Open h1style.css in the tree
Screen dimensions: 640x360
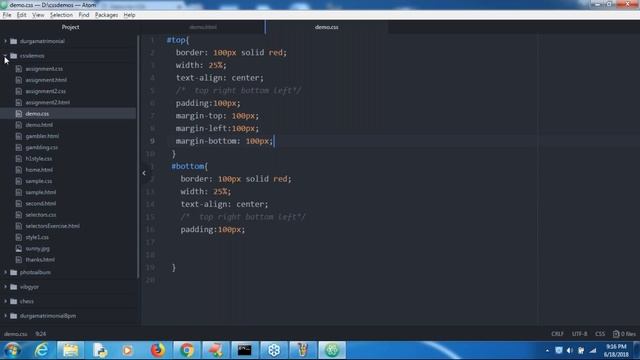coord(39,159)
